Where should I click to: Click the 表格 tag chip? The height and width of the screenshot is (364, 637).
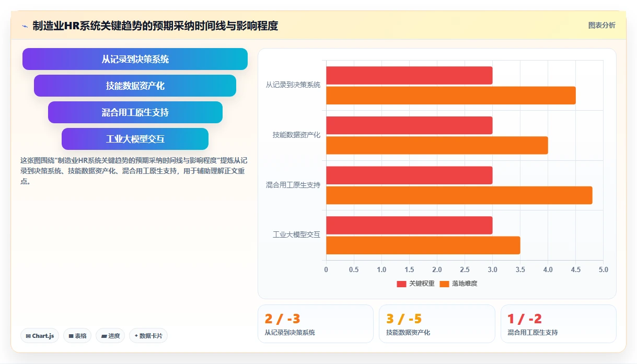pyautogui.click(x=77, y=336)
